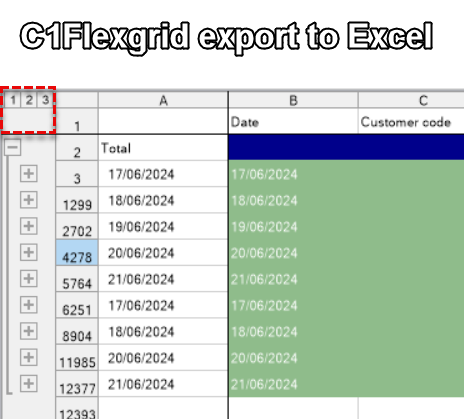Expand the group at row 1299
The width and height of the screenshot is (464, 419).
pyautogui.click(x=28, y=200)
